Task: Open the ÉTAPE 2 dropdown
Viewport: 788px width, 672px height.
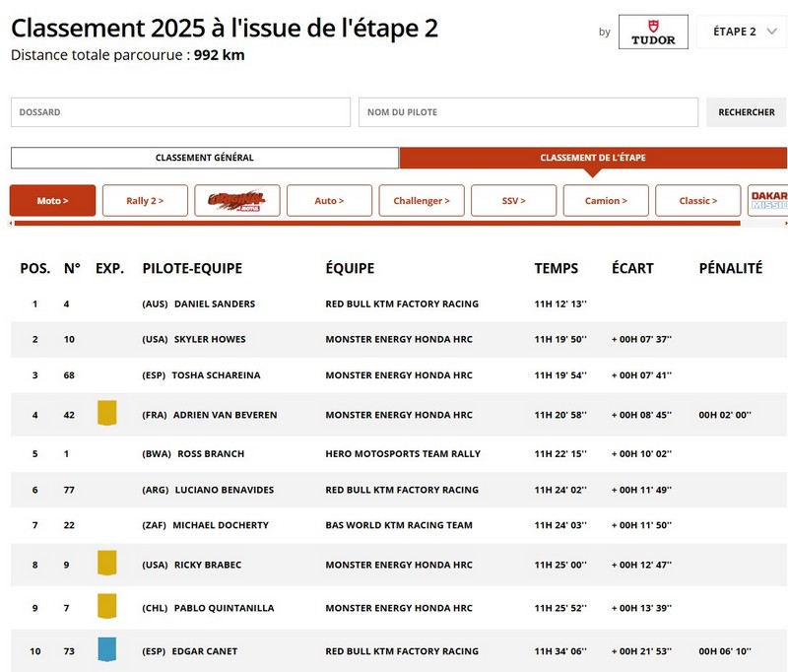Action: click(x=741, y=31)
